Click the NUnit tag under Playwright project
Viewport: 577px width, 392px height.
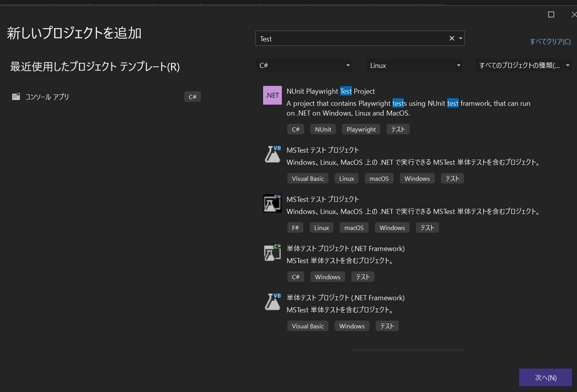pyautogui.click(x=324, y=129)
